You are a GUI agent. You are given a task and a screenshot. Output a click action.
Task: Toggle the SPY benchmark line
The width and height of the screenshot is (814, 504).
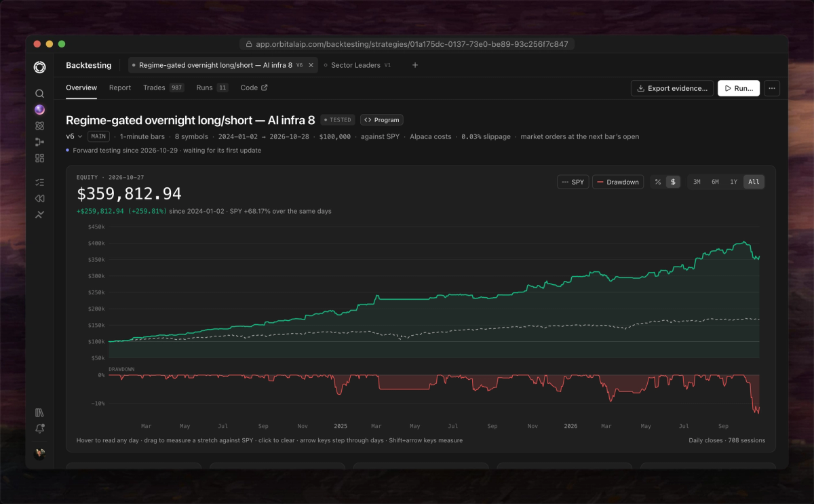[573, 182]
